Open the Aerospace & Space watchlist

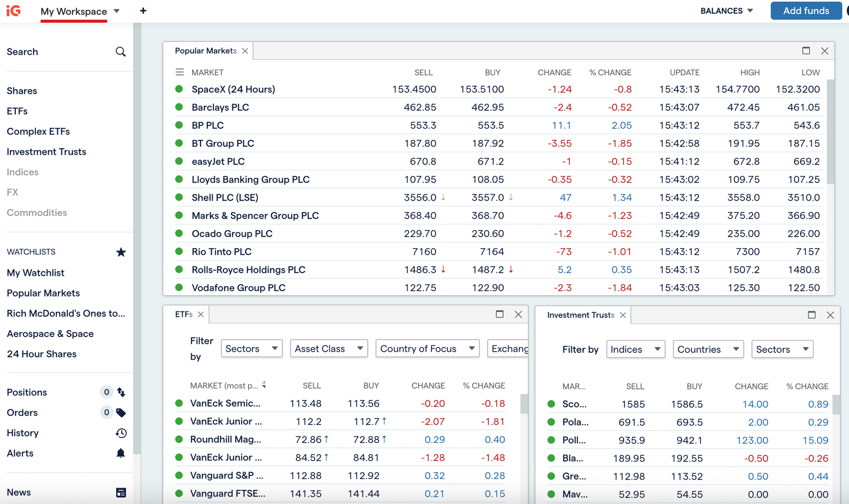point(50,334)
